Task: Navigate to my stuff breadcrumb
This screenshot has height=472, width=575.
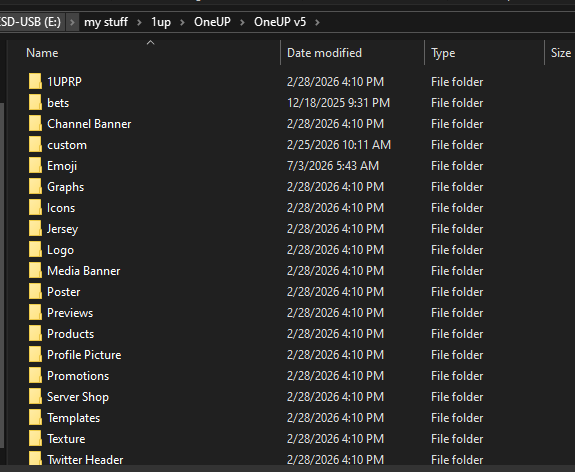Action: pyautogui.click(x=106, y=22)
